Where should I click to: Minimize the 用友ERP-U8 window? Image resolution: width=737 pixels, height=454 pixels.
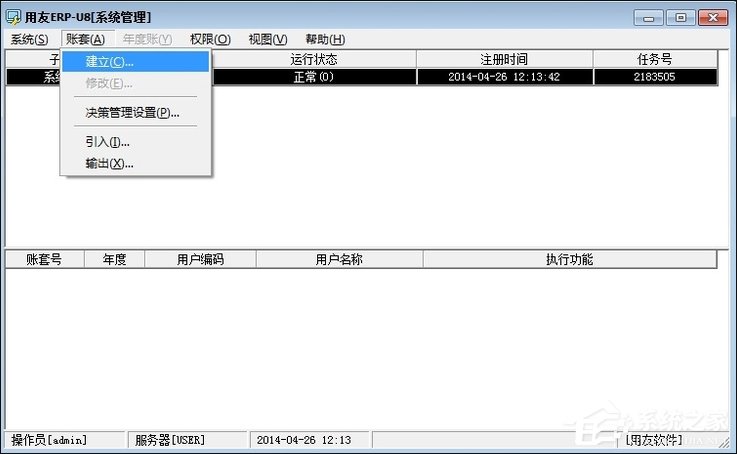click(649, 18)
